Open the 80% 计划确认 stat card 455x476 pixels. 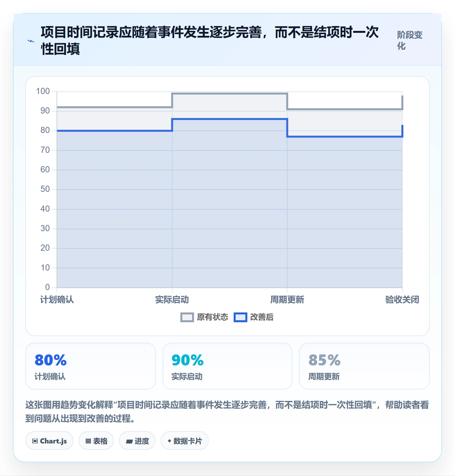tap(91, 366)
